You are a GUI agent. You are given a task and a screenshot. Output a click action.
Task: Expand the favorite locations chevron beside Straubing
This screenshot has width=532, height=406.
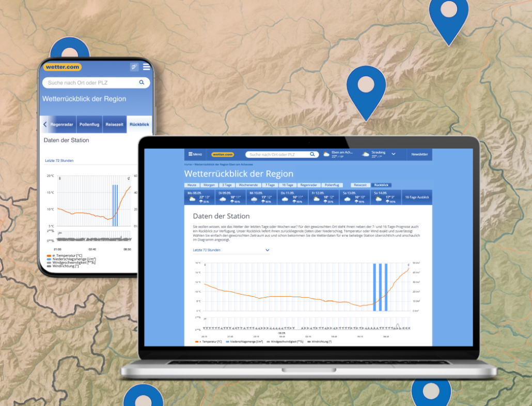[x=394, y=154]
